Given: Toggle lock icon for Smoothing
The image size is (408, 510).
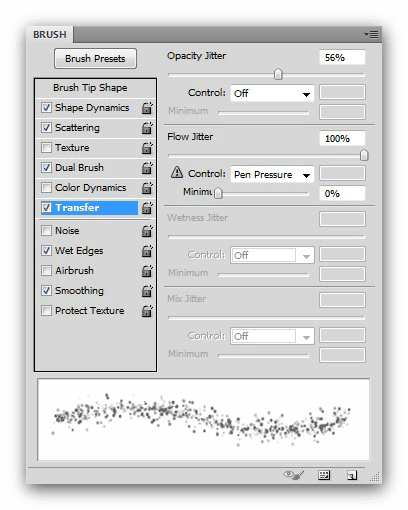Looking at the screenshot, I should pyautogui.click(x=147, y=291).
